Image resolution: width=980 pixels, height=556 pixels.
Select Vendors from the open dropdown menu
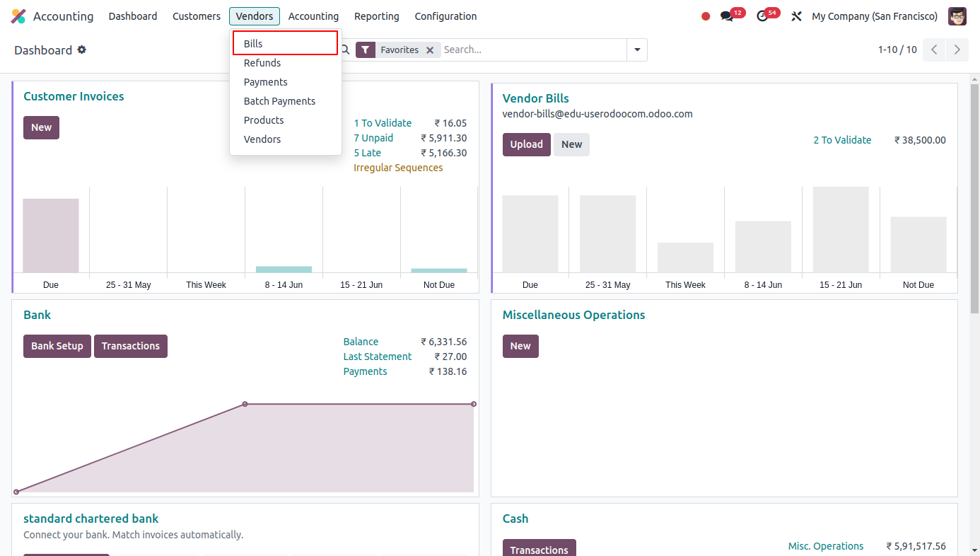tap(262, 139)
